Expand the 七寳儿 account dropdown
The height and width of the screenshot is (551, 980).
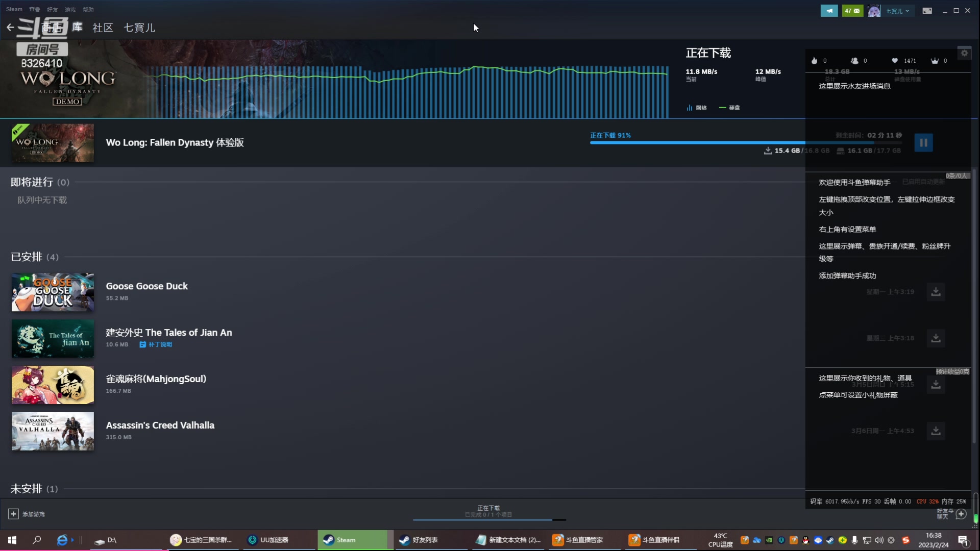pyautogui.click(x=897, y=11)
